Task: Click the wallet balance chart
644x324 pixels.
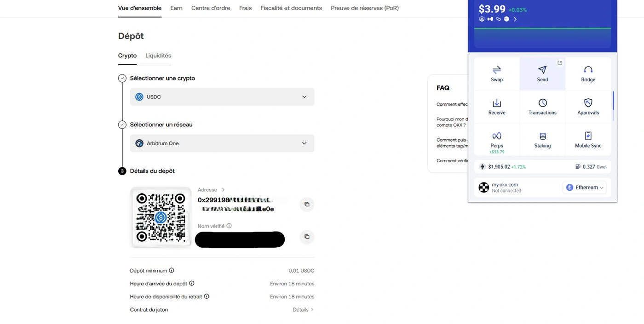Action: coord(542,37)
